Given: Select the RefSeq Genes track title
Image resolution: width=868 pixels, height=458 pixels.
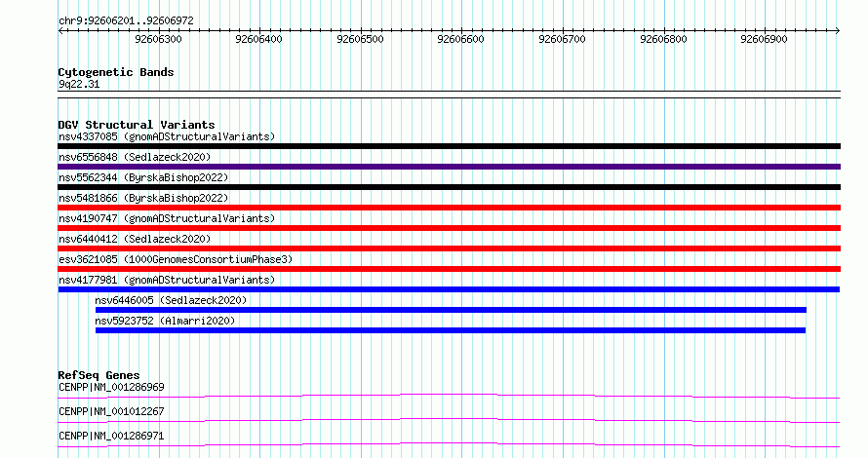Looking at the screenshot, I should [x=99, y=375].
